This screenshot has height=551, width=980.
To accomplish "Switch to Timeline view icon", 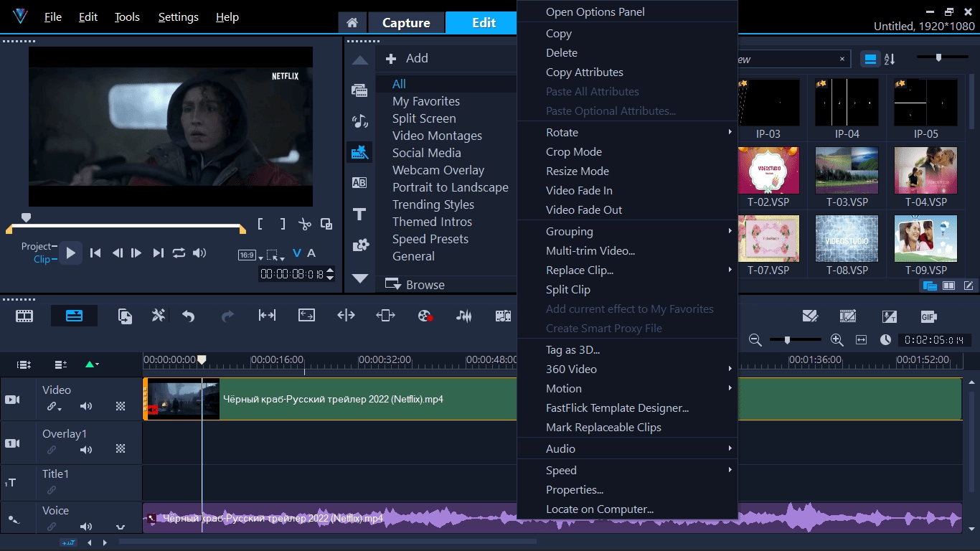I will [74, 316].
